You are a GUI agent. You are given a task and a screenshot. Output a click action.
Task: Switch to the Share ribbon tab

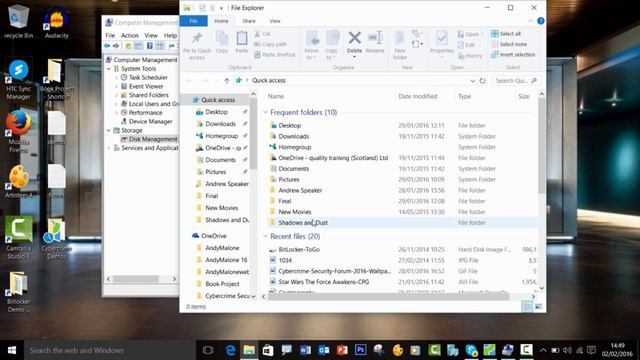(249, 21)
